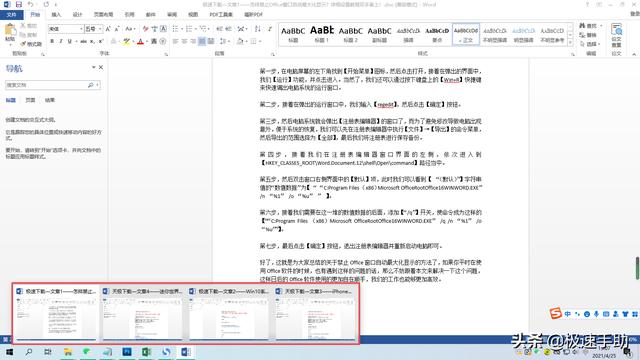
Task: Align text left
Action: pyautogui.click(x=175, y=41)
